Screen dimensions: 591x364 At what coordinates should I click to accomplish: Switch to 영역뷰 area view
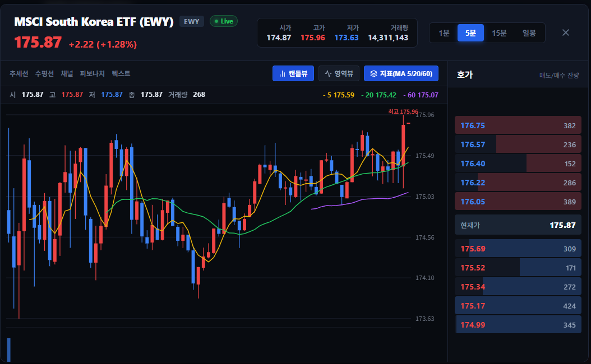click(339, 73)
